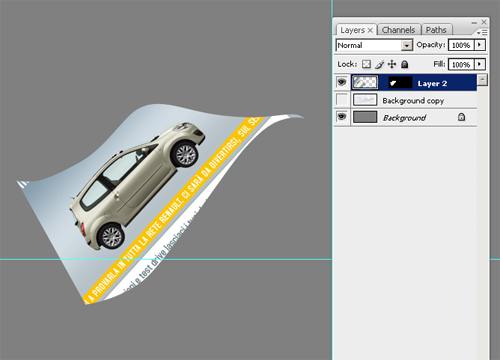The height and width of the screenshot is (360, 500).
Task: Toggle lock transparent pixels icon
Action: [x=366, y=64]
